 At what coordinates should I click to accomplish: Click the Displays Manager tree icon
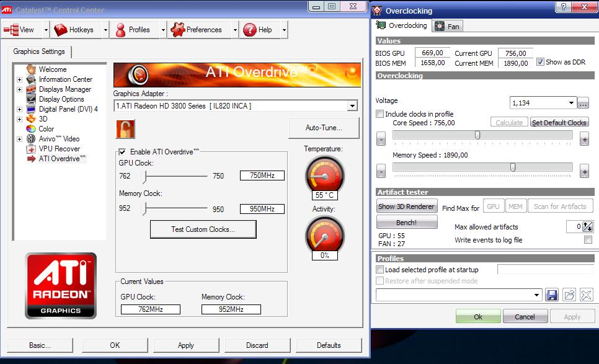tap(31, 89)
